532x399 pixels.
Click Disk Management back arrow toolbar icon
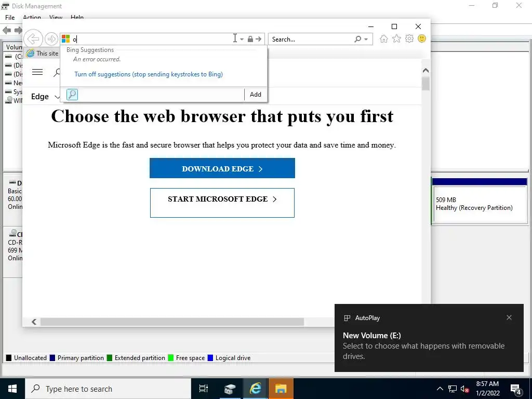[x=6, y=30]
